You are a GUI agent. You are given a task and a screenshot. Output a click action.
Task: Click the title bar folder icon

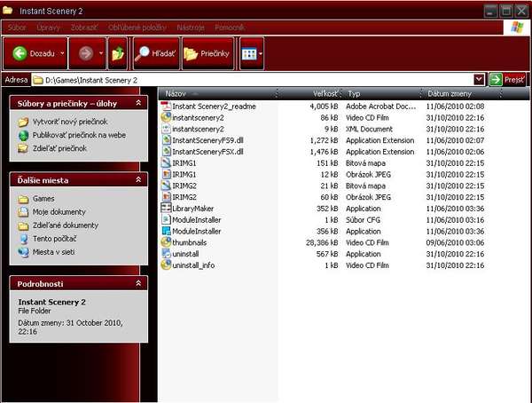click(x=7, y=11)
